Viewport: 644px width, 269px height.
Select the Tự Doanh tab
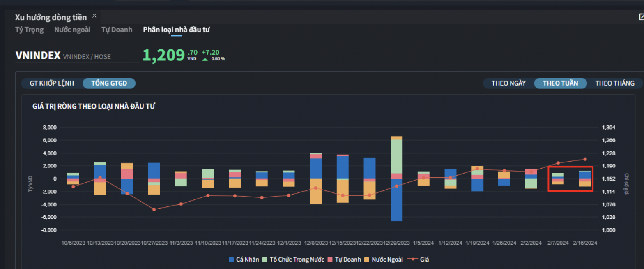(117, 30)
